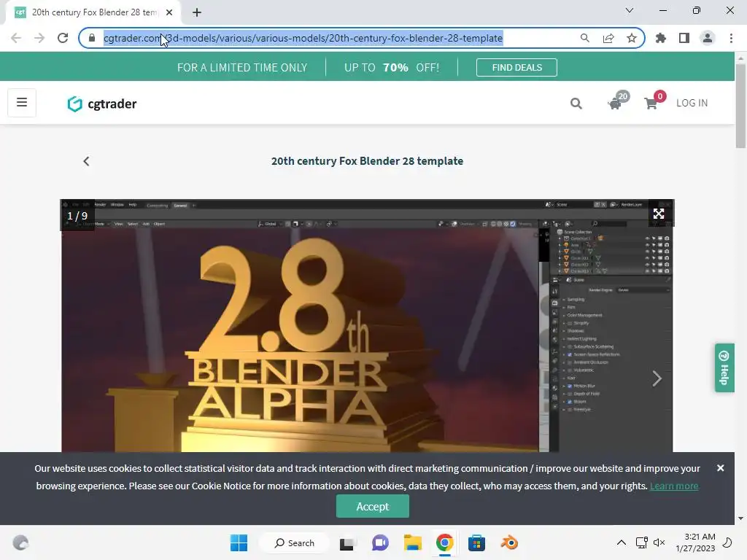Open a new browser tab
This screenshot has height=560, width=747.
point(197,12)
